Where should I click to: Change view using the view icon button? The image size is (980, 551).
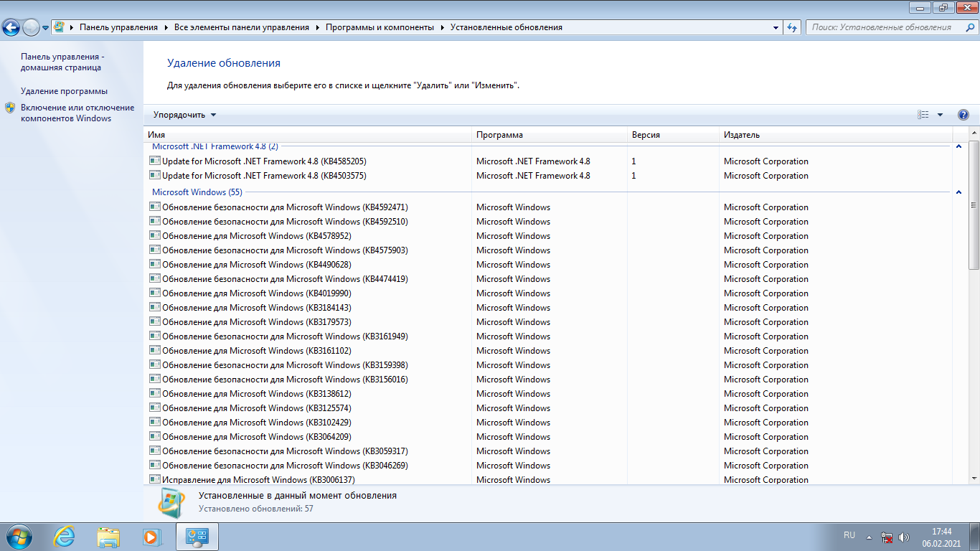tap(923, 115)
